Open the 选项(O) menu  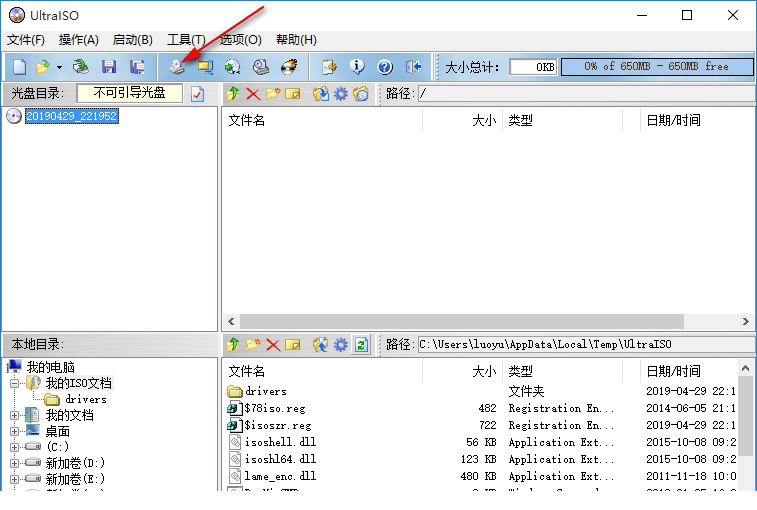240,40
